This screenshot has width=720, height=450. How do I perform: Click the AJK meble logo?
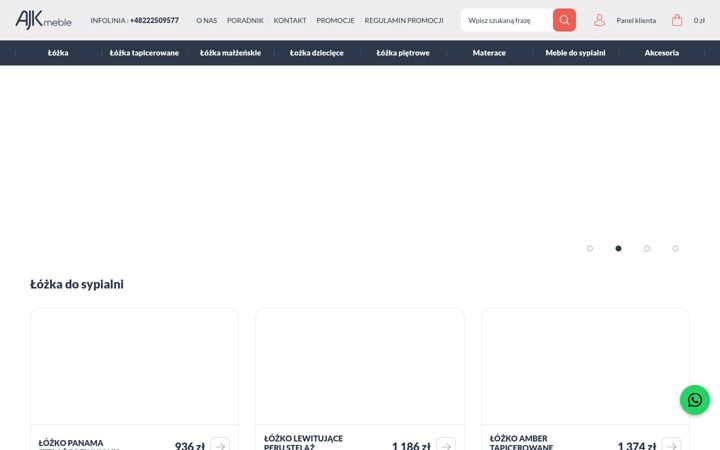[x=44, y=20]
